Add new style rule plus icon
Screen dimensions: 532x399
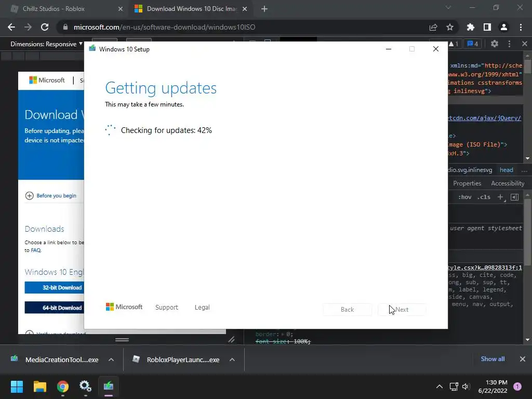[501, 197]
